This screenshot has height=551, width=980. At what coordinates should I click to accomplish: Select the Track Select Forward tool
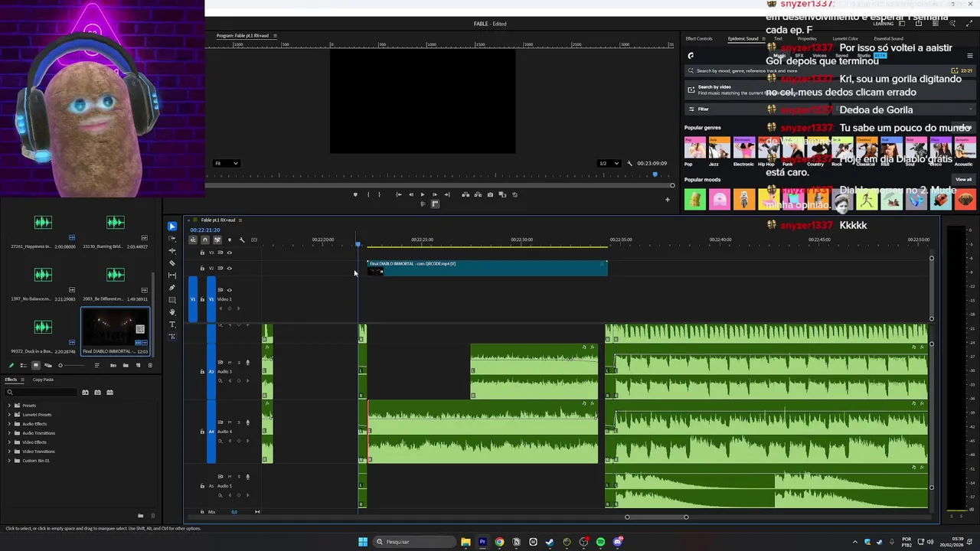pos(172,239)
